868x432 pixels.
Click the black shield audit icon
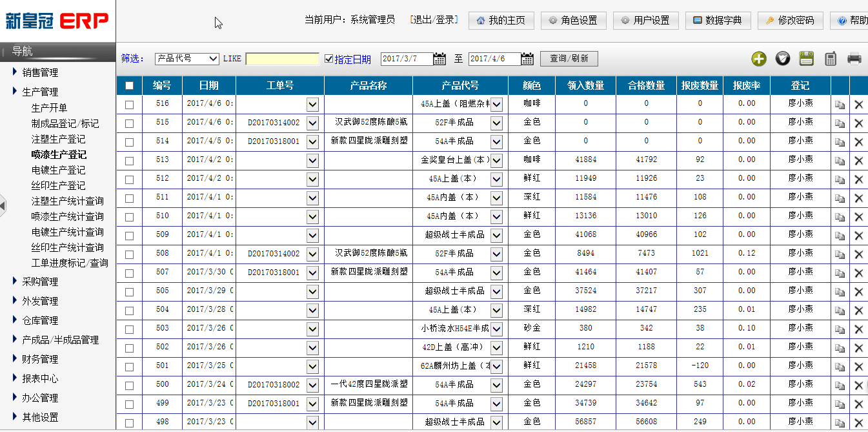(782, 59)
